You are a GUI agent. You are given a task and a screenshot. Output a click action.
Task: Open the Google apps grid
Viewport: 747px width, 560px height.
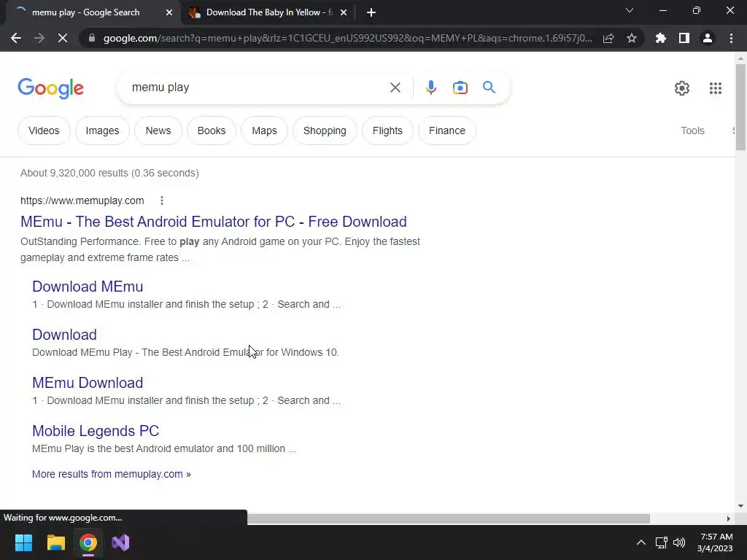point(715,88)
